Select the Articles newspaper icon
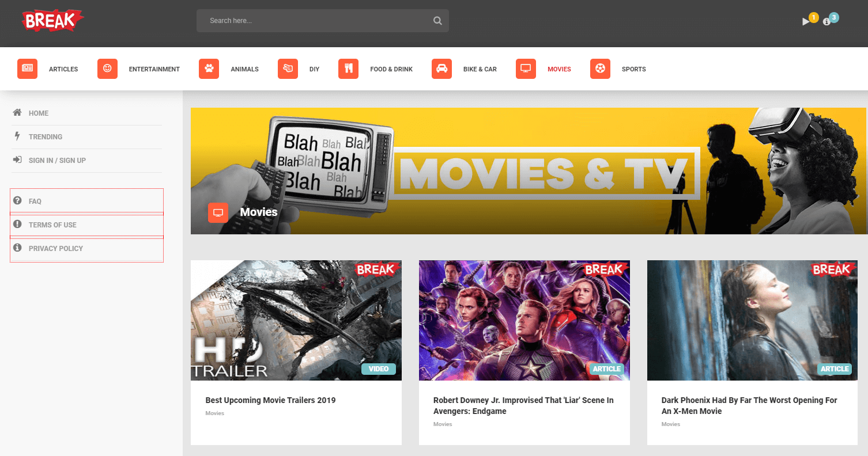This screenshot has height=456, width=868. pos(27,69)
